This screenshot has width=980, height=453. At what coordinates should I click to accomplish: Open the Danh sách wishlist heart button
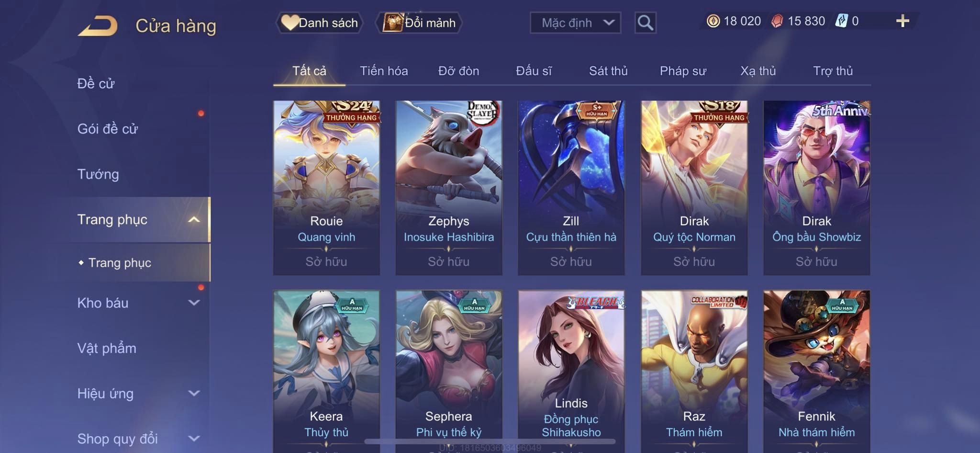(x=320, y=23)
